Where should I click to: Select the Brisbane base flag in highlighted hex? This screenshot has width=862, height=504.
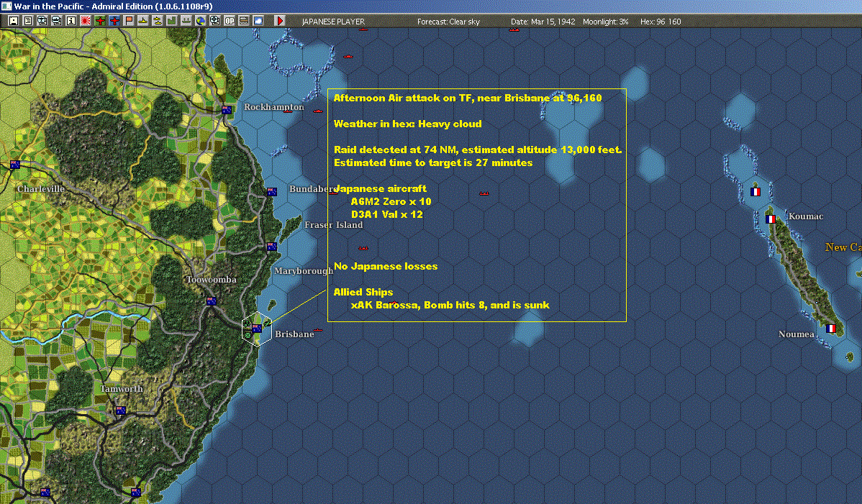point(257,329)
